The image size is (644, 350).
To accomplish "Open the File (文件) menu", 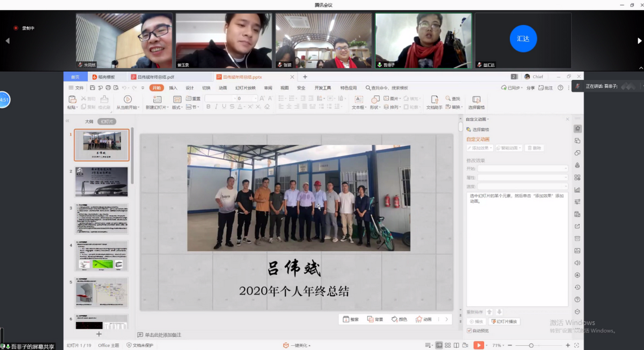I will (x=76, y=88).
